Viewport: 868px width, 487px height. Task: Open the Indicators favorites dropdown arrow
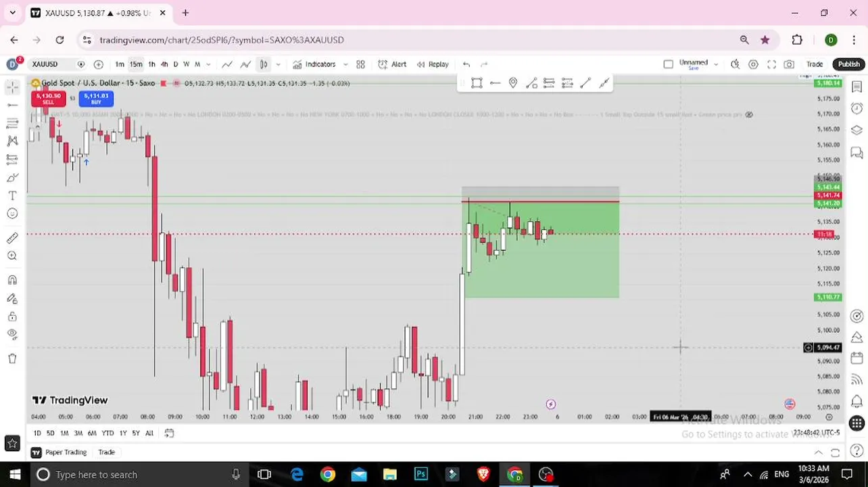pyautogui.click(x=345, y=64)
